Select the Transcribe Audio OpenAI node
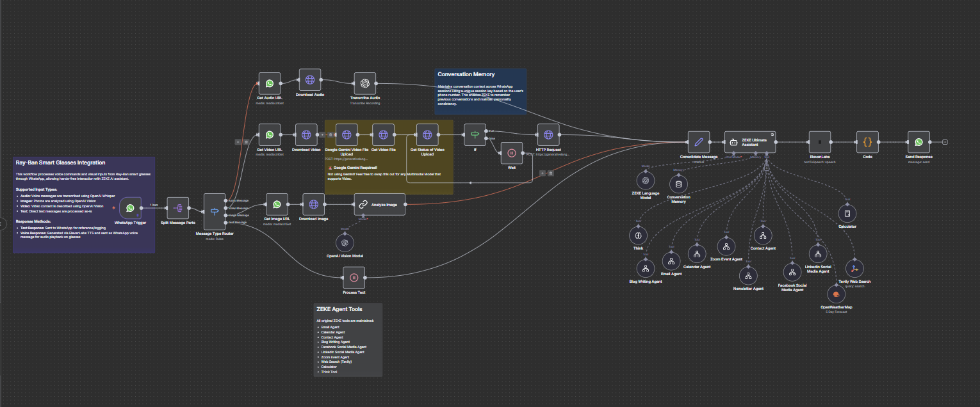 [x=364, y=83]
